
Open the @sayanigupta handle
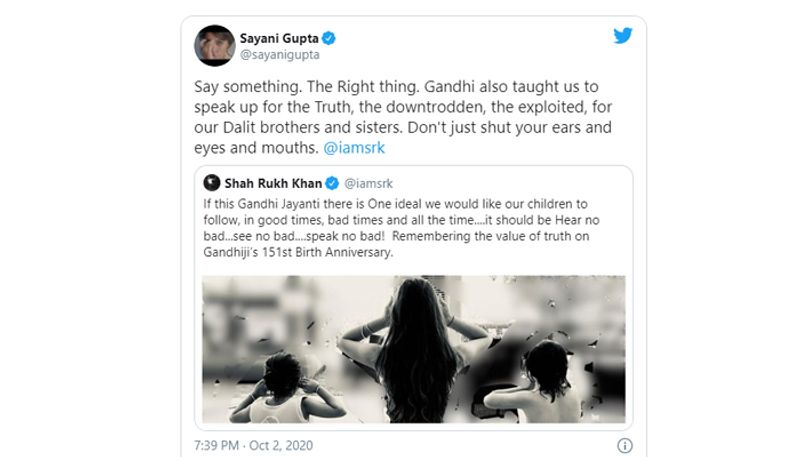(280, 55)
